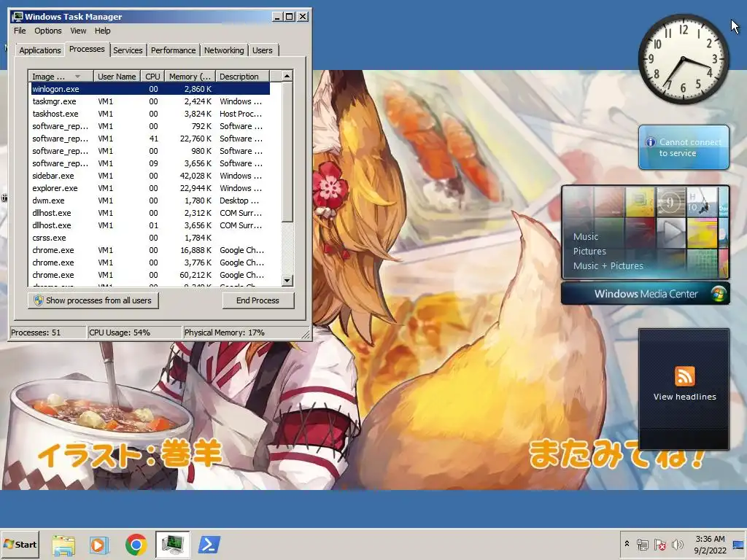Click the End Process button
This screenshot has height=560, width=747.
click(258, 300)
